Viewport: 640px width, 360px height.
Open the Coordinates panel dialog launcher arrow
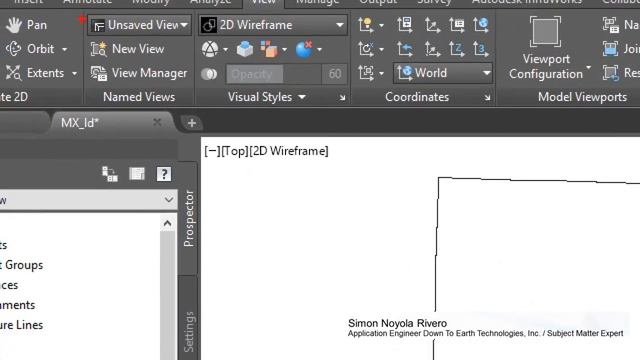tap(487, 98)
